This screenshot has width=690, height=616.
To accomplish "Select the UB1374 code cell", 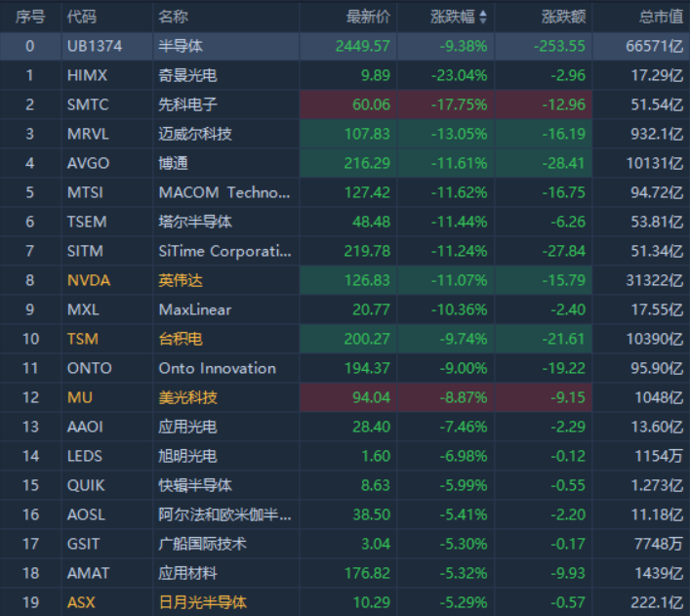I will 95,46.
